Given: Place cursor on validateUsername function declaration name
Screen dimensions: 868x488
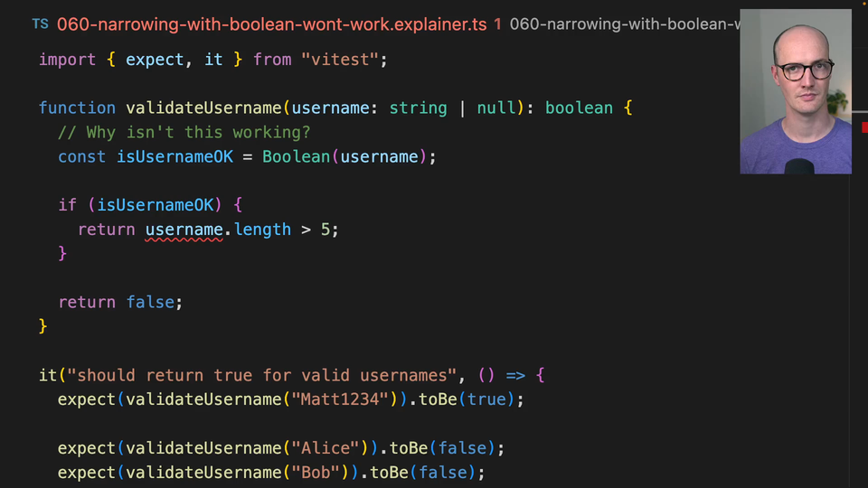Looking at the screenshot, I should tap(203, 108).
